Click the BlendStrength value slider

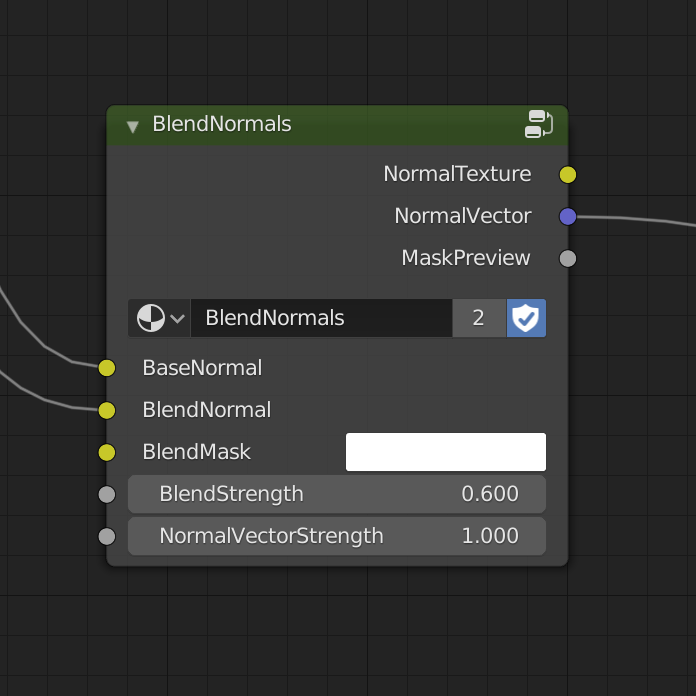337,494
